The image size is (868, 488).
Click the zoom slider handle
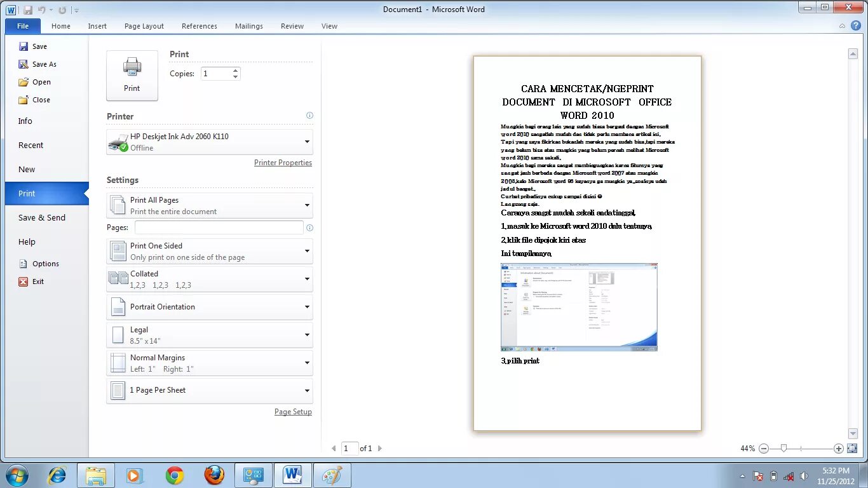783,449
